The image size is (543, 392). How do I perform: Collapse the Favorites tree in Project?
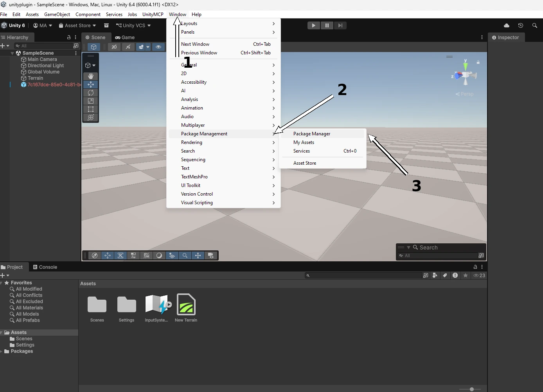[2, 283]
